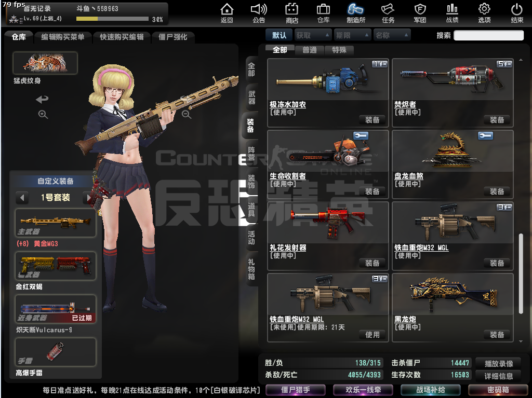Click 装备 button for 黑龙炮

click(497, 335)
